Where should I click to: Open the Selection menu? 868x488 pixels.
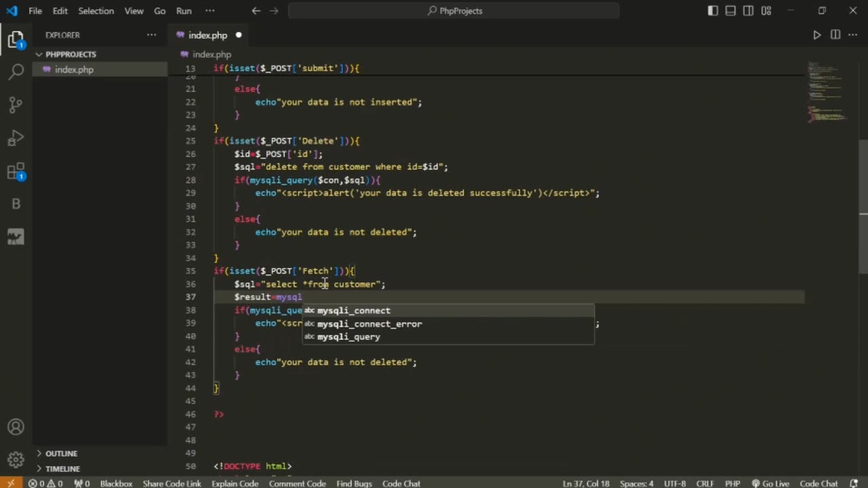click(96, 11)
